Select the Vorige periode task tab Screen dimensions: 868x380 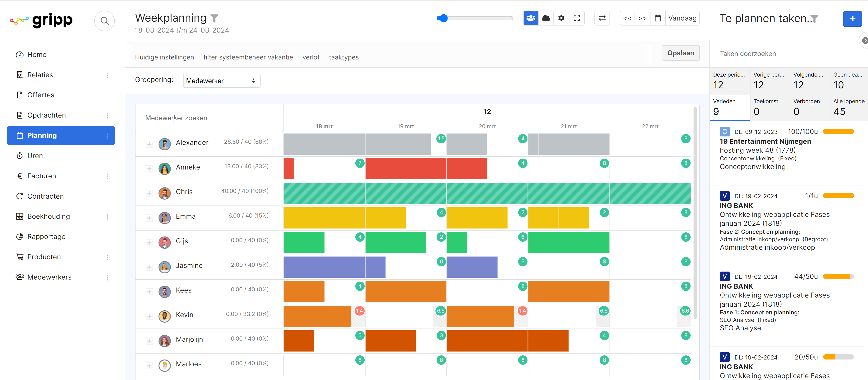point(770,81)
